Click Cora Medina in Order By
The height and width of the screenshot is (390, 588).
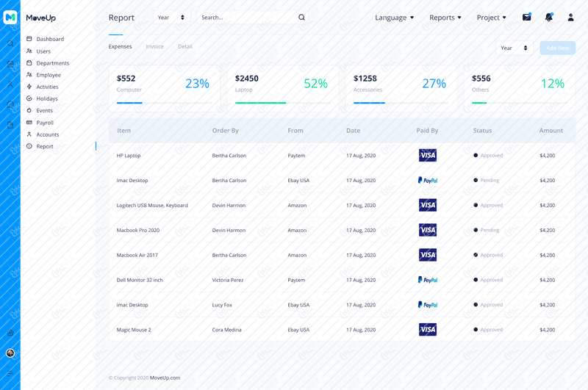(x=227, y=330)
